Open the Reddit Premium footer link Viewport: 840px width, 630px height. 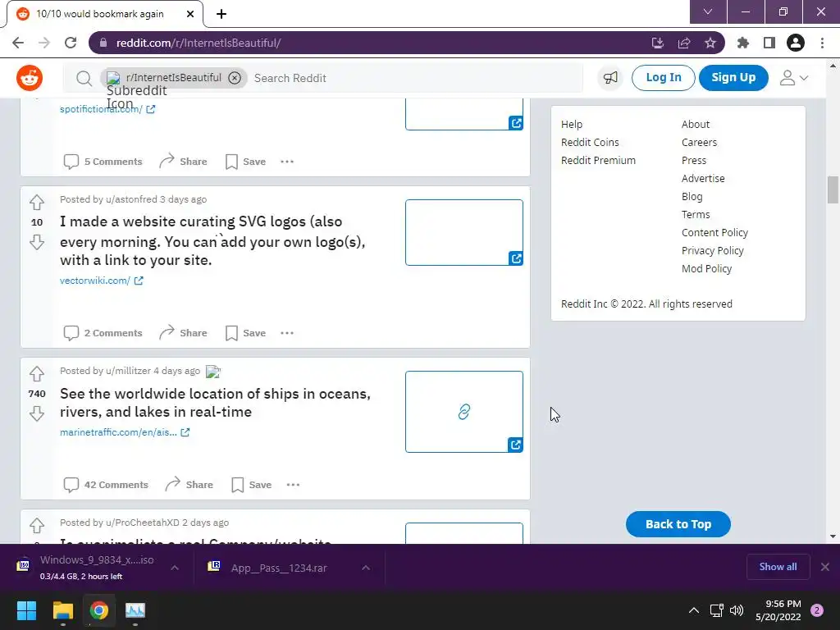598,161
